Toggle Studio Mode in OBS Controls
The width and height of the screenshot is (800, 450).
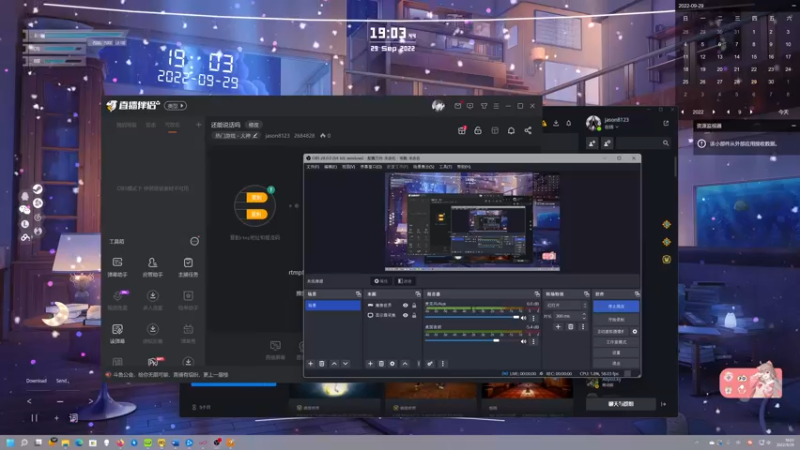click(x=616, y=342)
